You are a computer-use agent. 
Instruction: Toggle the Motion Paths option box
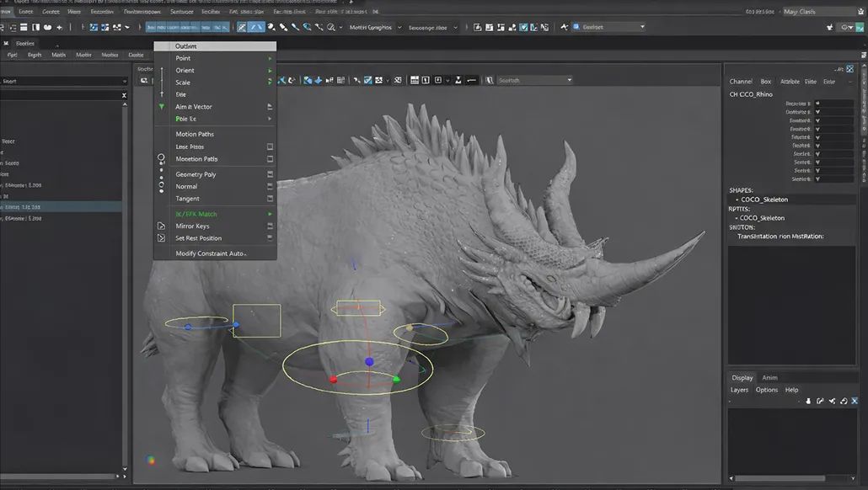coord(270,158)
